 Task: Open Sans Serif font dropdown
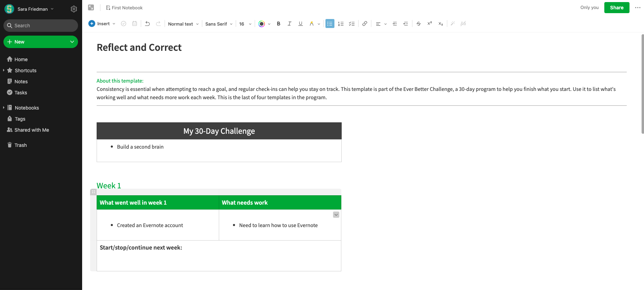pyautogui.click(x=219, y=24)
